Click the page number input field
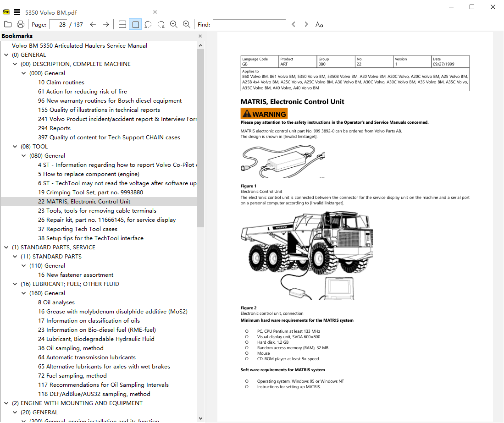504x423 pixels. coord(59,24)
